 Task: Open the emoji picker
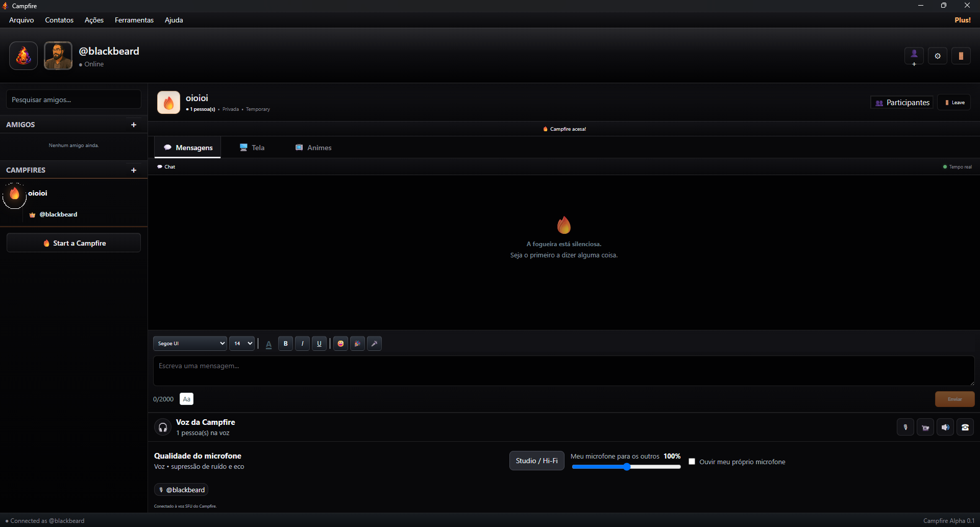340,344
